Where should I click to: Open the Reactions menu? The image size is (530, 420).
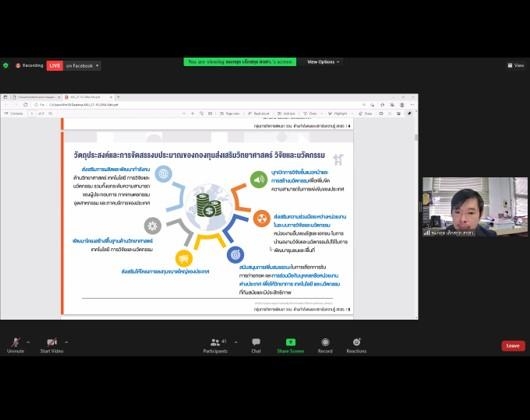point(356,345)
